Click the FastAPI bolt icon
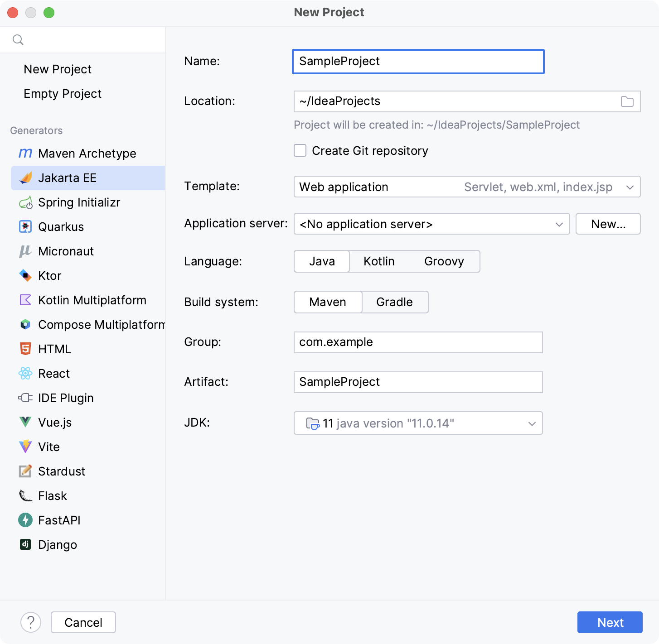 [x=25, y=520]
